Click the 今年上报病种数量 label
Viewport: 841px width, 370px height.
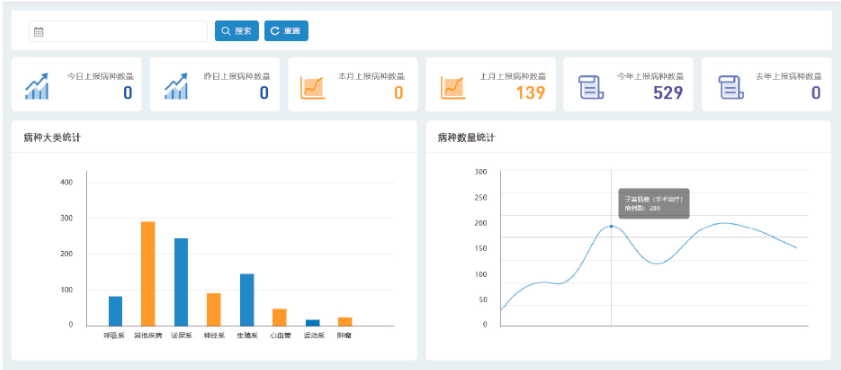click(651, 76)
